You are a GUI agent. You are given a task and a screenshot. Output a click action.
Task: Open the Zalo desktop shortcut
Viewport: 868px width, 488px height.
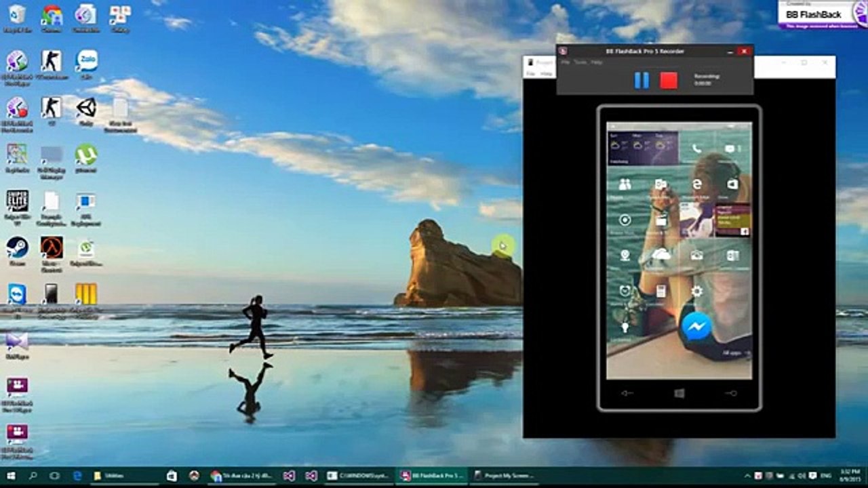pyautogui.click(x=86, y=64)
